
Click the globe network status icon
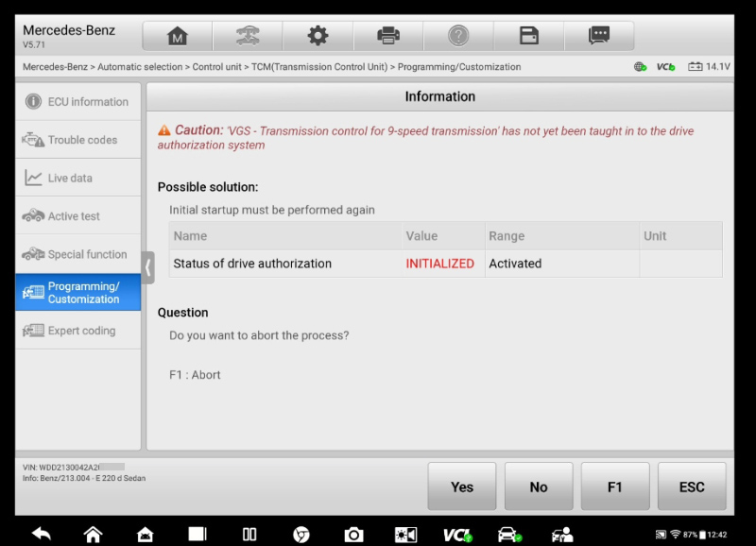(640, 67)
